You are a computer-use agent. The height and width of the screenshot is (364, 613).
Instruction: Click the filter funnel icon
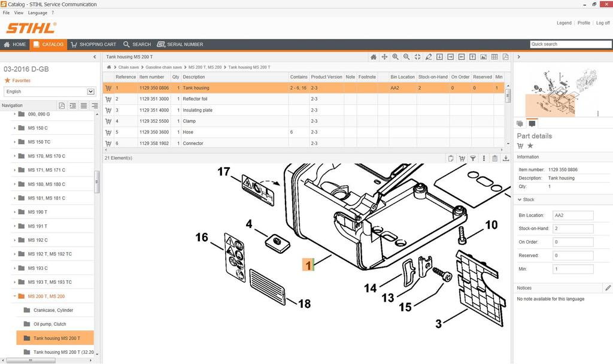coord(473,158)
